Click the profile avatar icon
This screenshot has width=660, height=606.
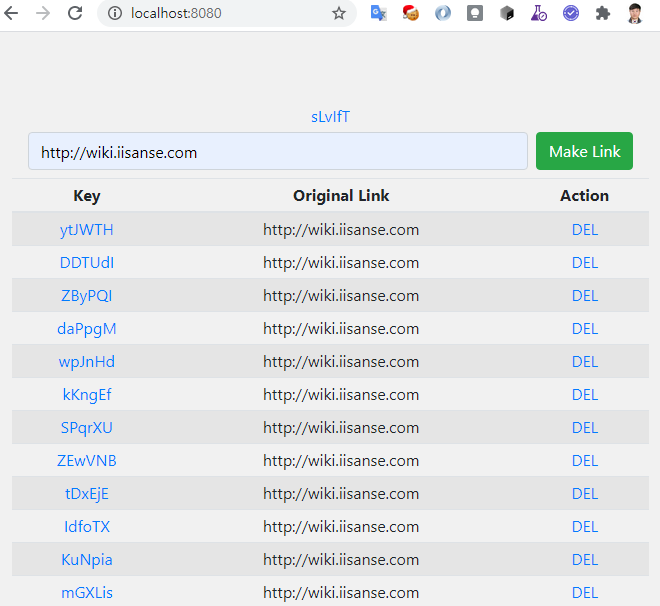[x=635, y=13]
